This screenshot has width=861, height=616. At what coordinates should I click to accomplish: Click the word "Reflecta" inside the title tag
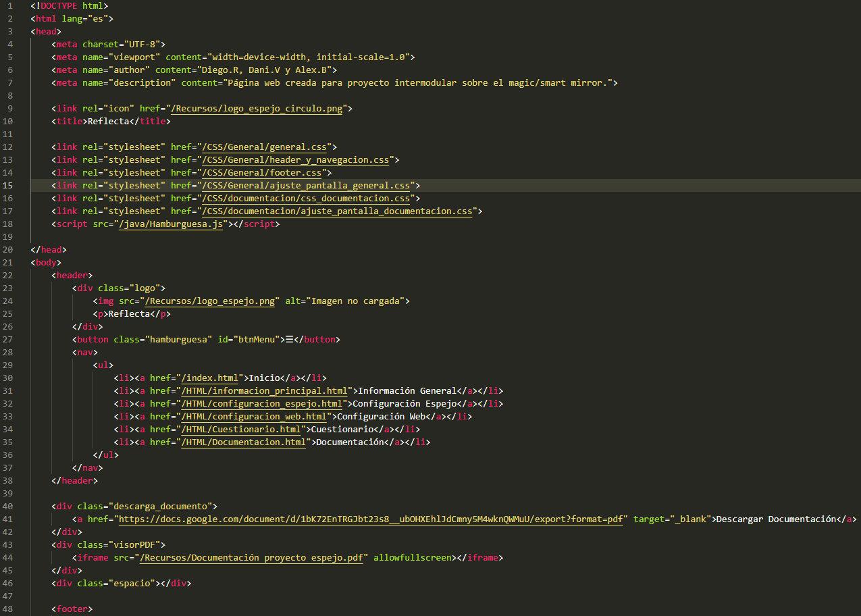pos(108,121)
